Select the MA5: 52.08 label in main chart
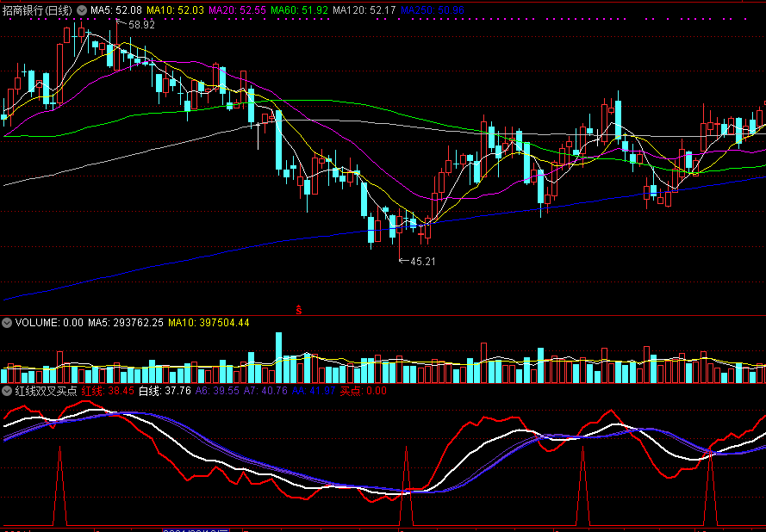This screenshot has width=766, height=532. [116, 10]
